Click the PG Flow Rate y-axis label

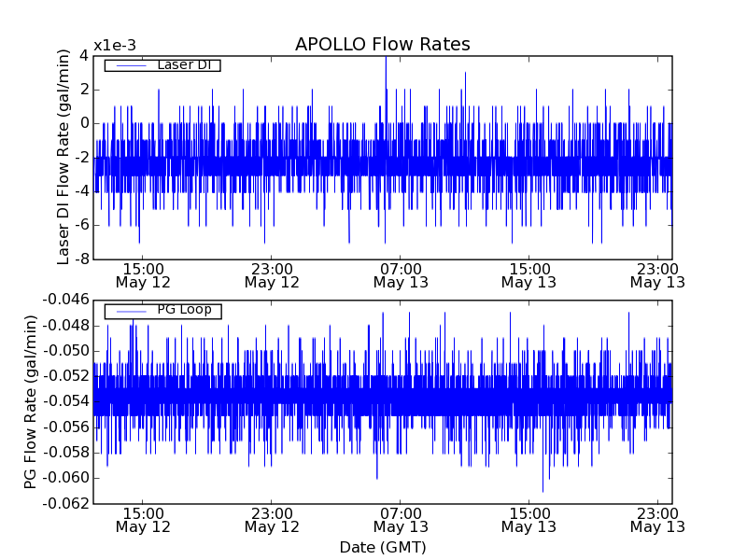31,401
